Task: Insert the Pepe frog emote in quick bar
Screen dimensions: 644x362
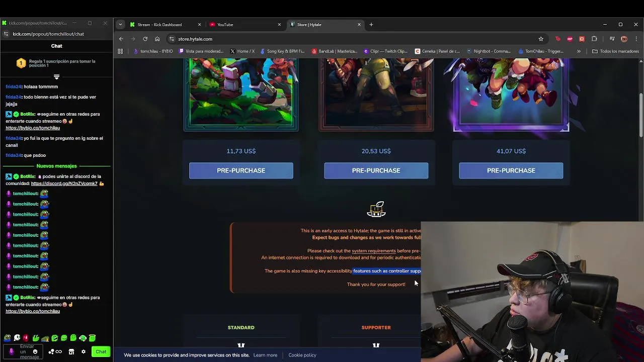Action: (7, 338)
